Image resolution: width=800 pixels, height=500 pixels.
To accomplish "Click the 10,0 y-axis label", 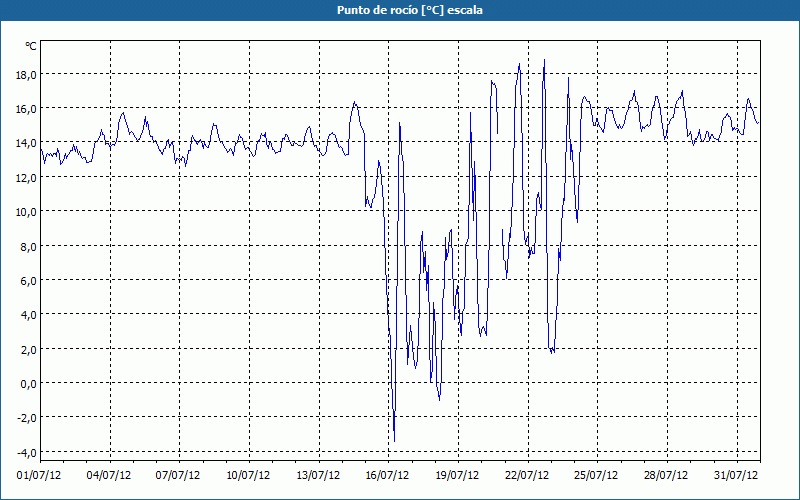I will coord(26,212).
